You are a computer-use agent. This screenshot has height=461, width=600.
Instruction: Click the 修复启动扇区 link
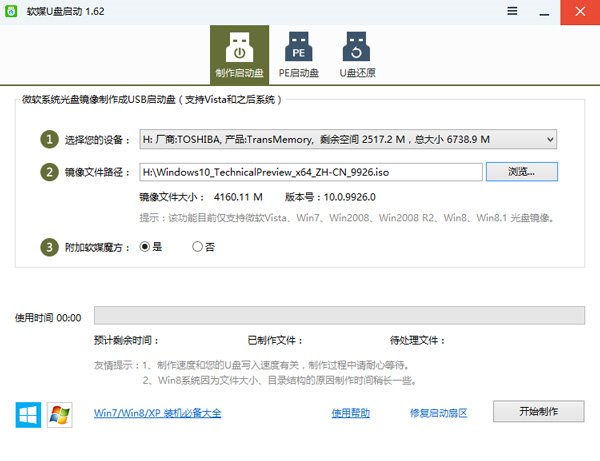point(438,413)
